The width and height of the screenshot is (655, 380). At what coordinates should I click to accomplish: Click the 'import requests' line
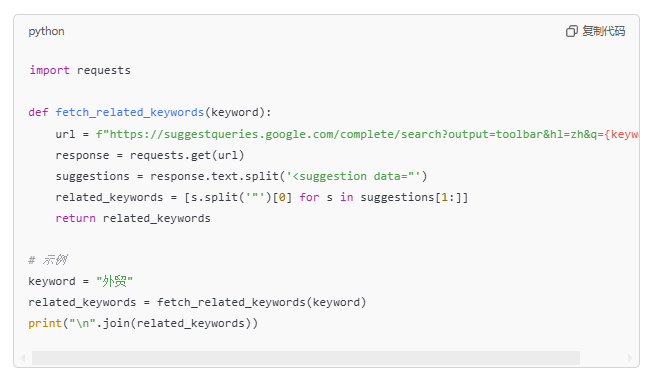(x=80, y=70)
